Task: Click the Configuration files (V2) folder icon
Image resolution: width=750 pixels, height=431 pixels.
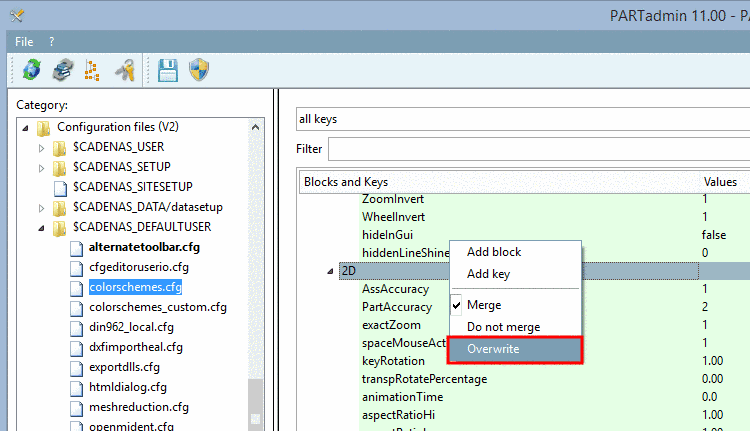Action: click(x=44, y=128)
